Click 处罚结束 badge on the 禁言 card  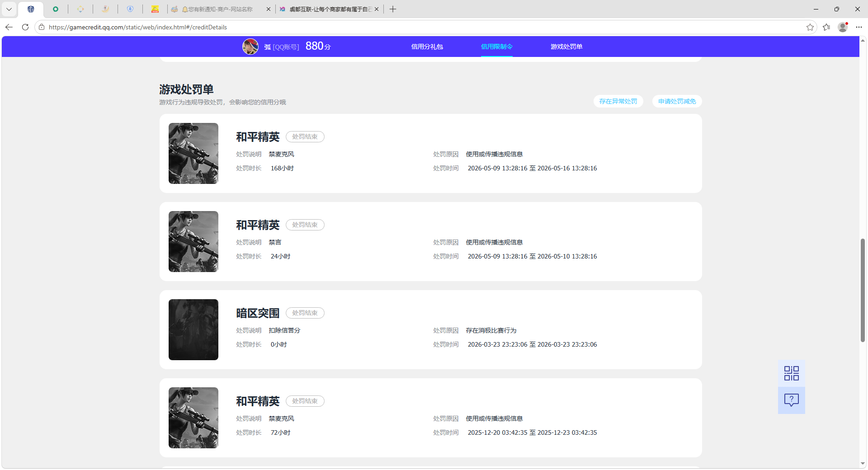305,225
